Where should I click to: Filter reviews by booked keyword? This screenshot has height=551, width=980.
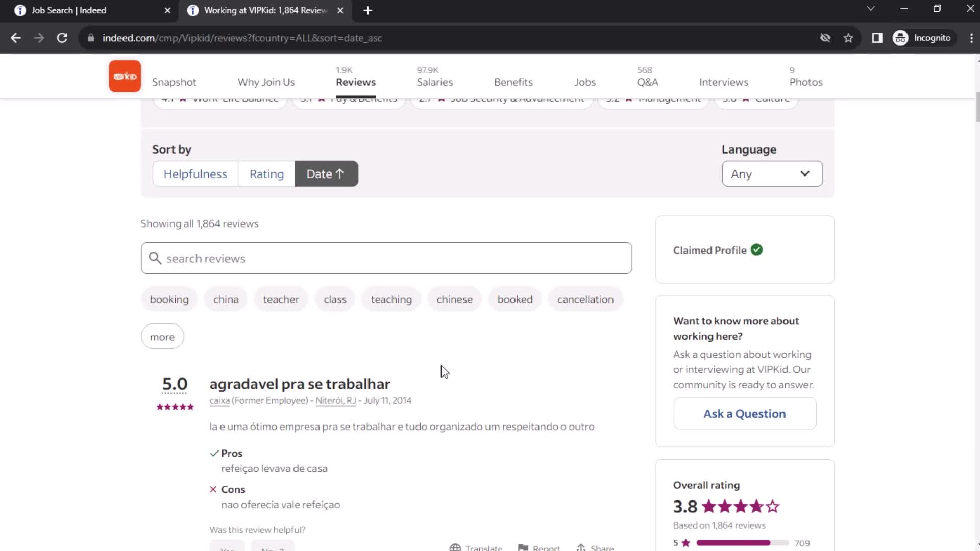click(514, 299)
